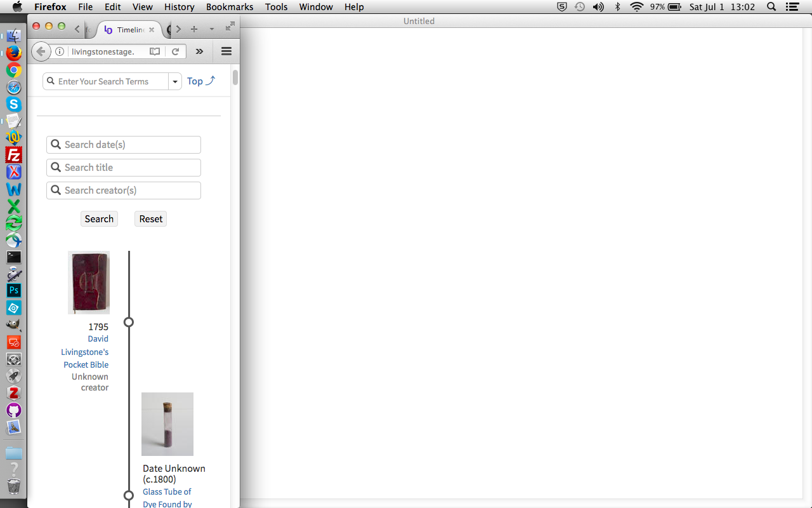Open the Tools menu

(x=277, y=7)
